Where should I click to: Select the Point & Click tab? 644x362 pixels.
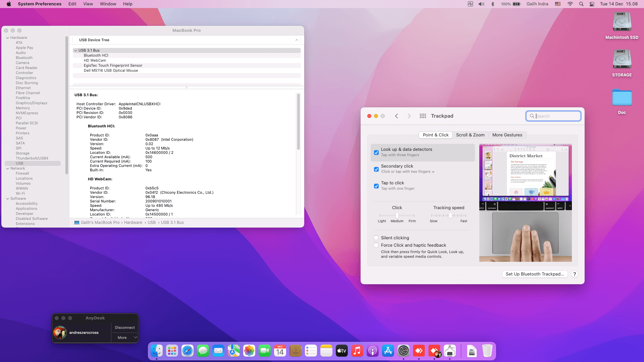coord(435,135)
